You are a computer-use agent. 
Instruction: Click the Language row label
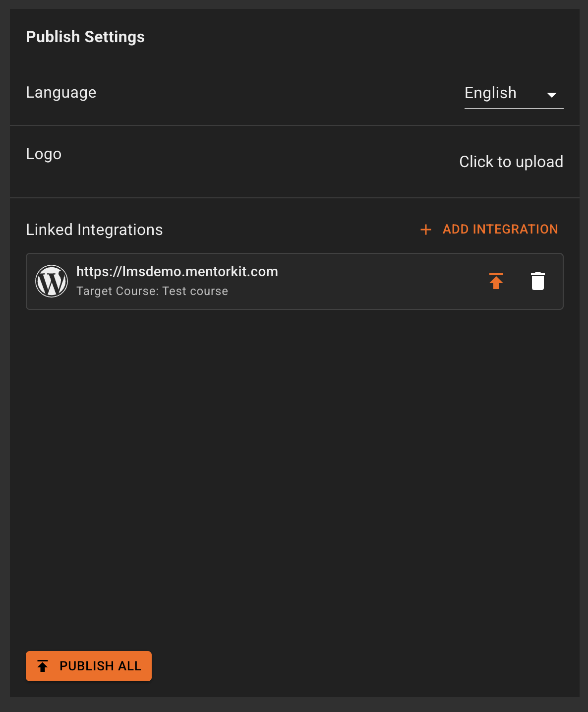(61, 92)
